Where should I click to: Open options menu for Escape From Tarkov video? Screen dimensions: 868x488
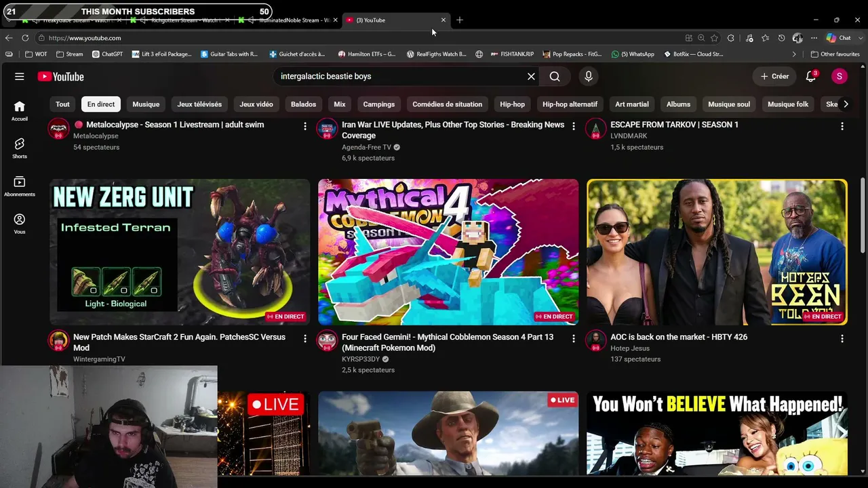click(x=842, y=126)
